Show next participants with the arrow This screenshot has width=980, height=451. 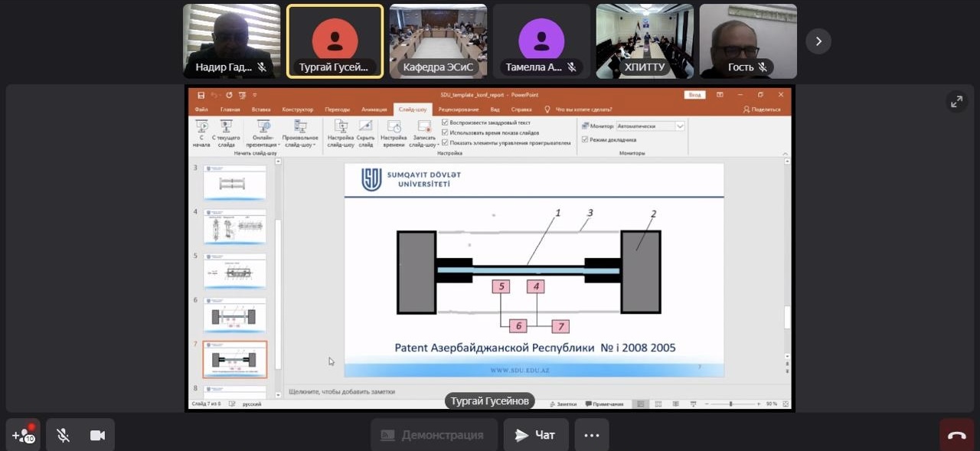818,41
